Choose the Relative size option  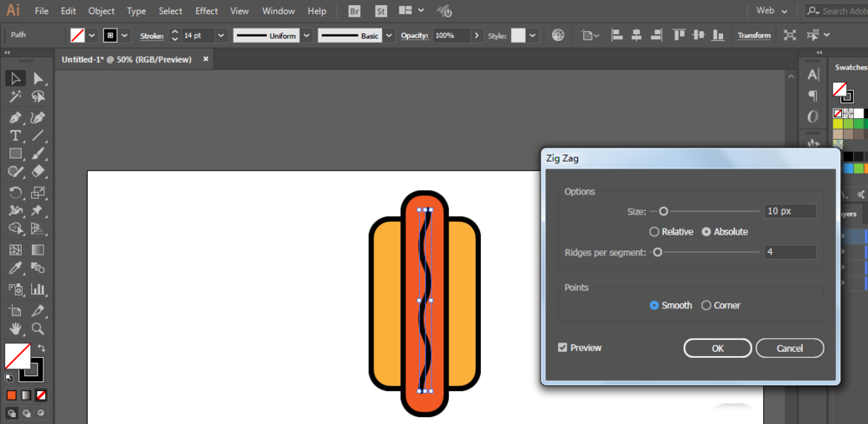coord(654,232)
